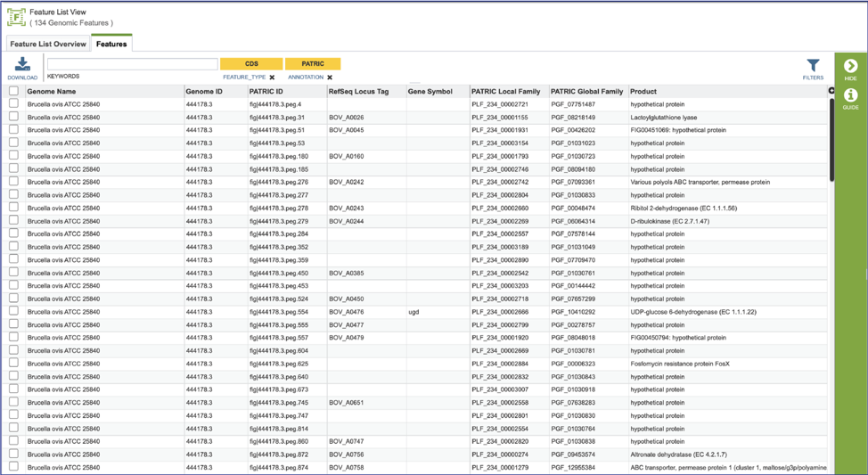Click PATRIC ID 'fig|444178.3.peg.860'
This screenshot has height=475, width=868.
coord(279,441)
